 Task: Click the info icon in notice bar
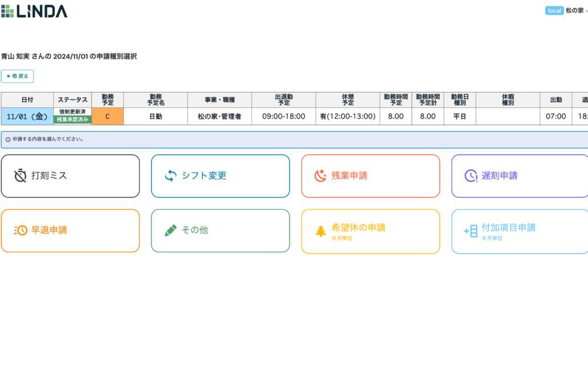pos(8,139)
